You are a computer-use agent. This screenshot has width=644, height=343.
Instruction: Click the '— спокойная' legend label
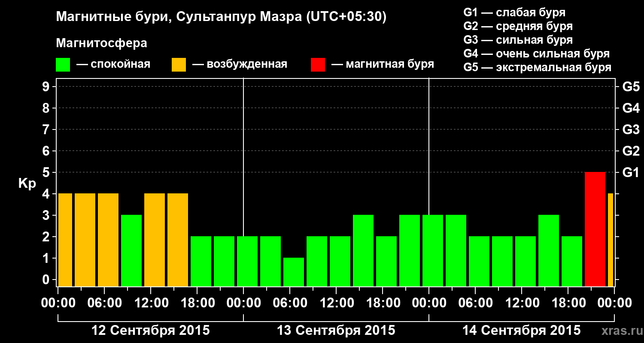coord(113,65)
